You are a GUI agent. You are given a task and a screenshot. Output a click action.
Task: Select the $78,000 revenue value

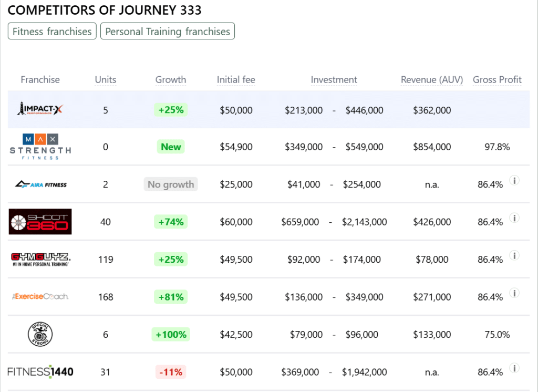coord(432,260)
